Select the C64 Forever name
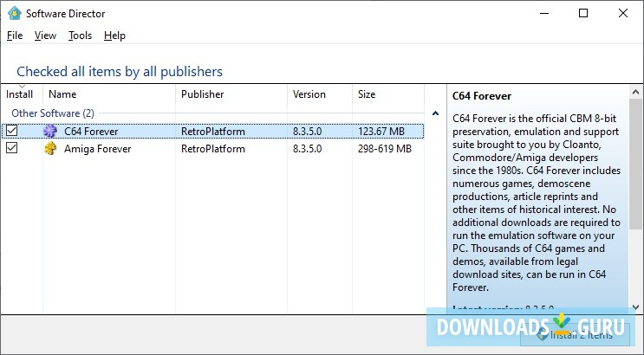 point(91,132)
